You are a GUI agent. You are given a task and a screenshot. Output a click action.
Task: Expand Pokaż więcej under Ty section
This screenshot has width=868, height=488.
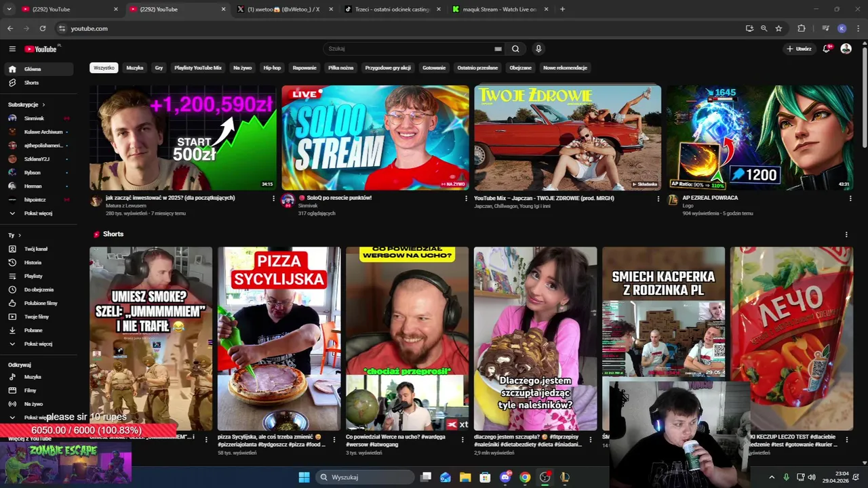38,344
